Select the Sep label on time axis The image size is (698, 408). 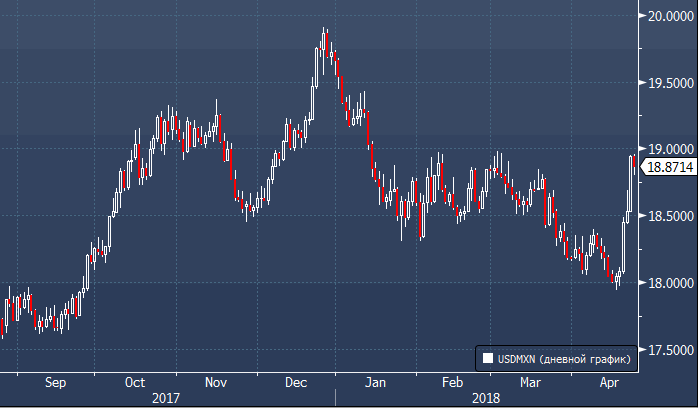pos(56,382)
